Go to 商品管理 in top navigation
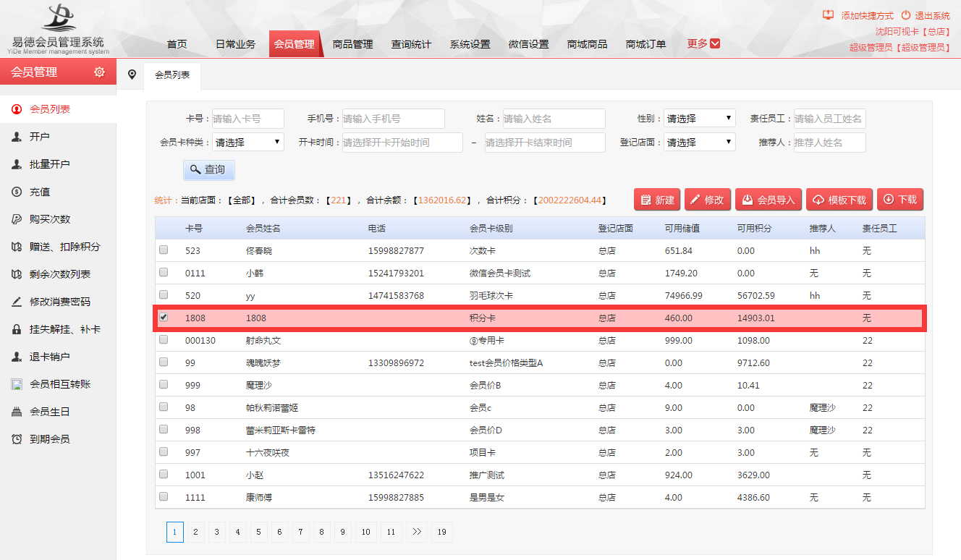Image resolution: width=961 pixels, height=560 pixels. tap(352, 44)
